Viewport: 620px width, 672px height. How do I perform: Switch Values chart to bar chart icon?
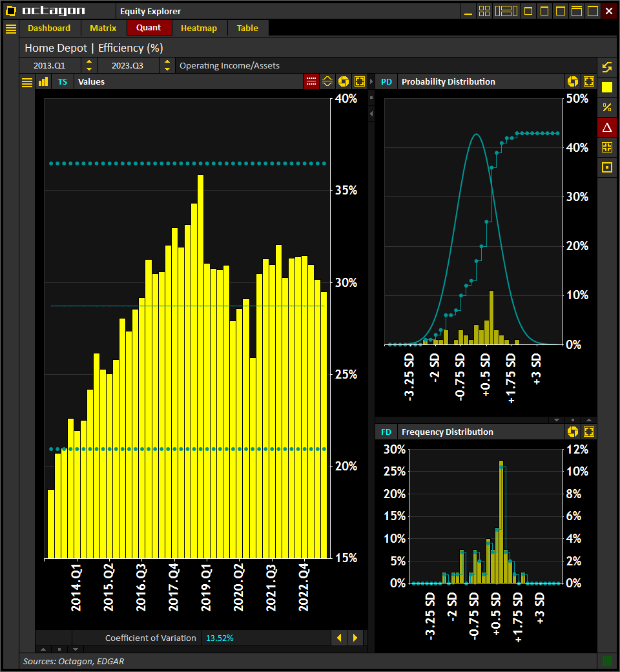[x=43, y=82]
